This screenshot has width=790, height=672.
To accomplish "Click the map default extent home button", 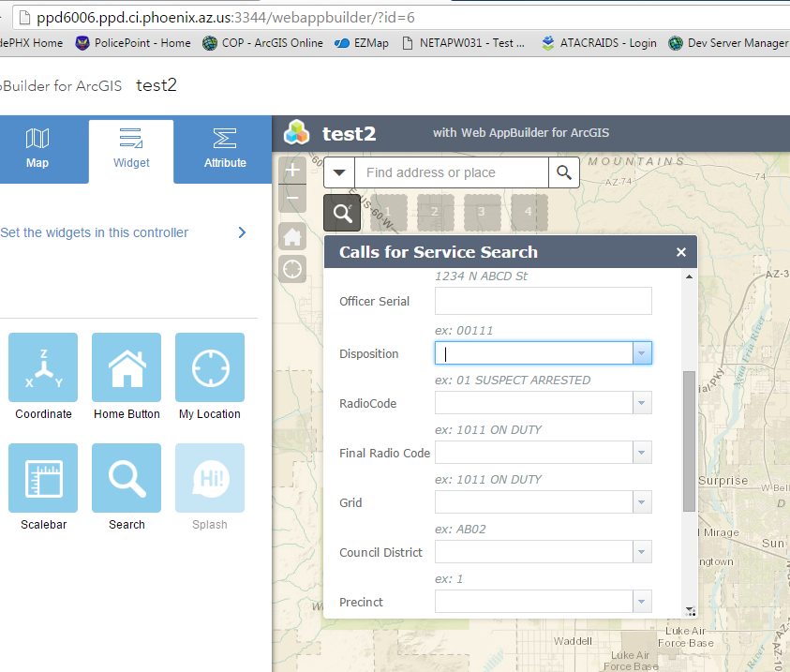I will [292, 236].
